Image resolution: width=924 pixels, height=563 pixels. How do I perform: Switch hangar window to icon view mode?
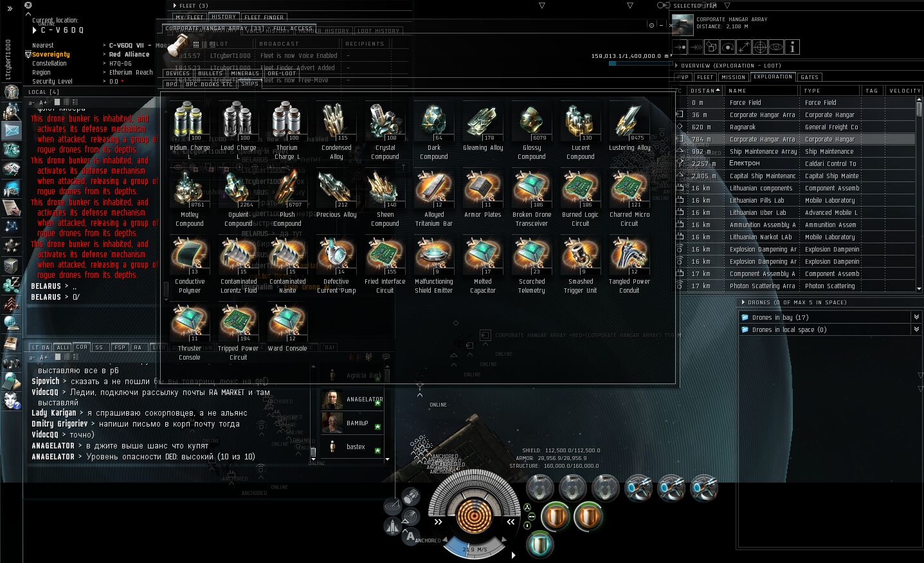click(196, 44)
